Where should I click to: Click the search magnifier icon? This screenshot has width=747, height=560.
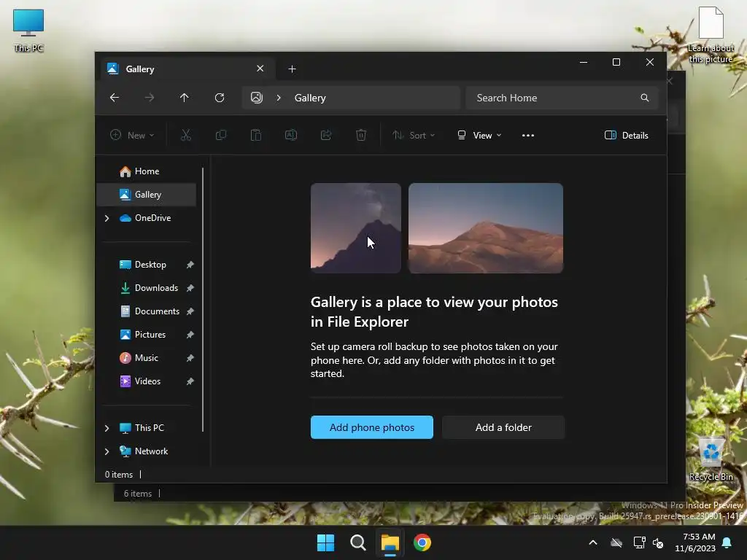click(x=645, y=98)
